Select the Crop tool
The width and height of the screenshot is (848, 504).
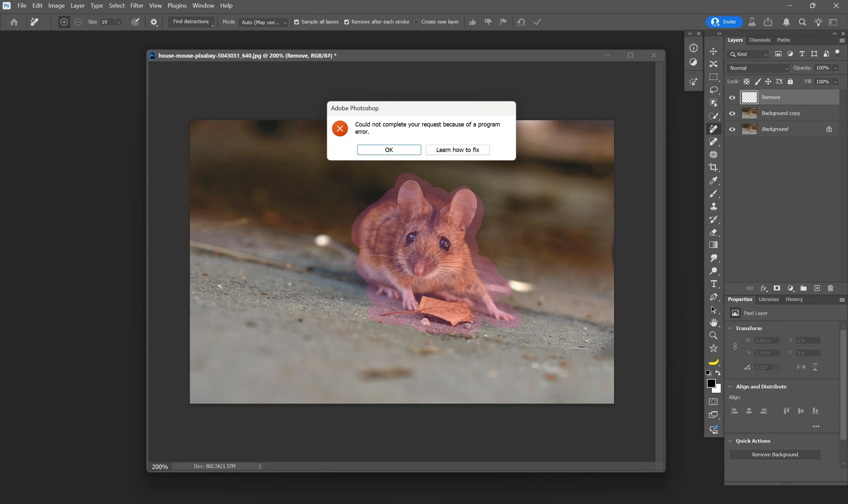(x=713, y=167)
